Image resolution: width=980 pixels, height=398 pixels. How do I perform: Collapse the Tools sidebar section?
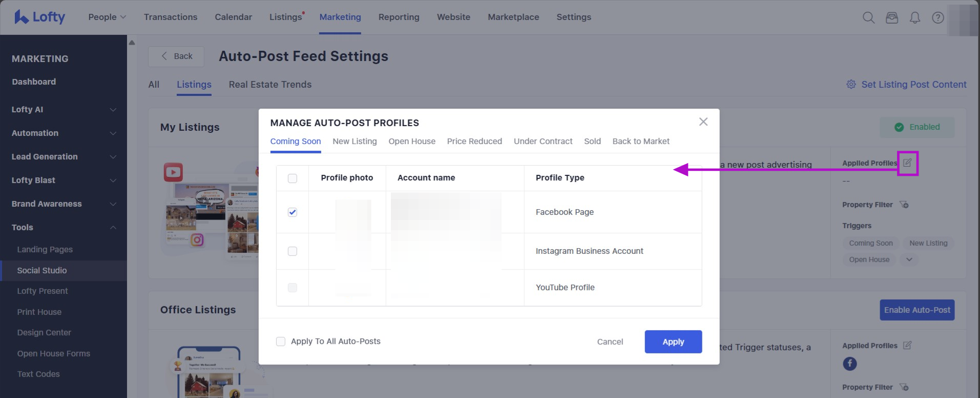click(x=113, y=228)
